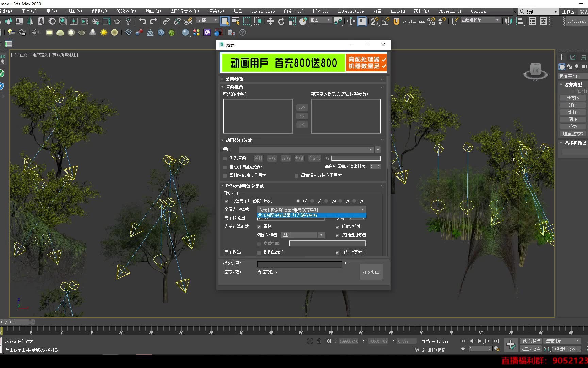Screen dimensions: 588x368
Task: Open the 视图 reference coordinate dropdown
Action: tap(320, 20)
